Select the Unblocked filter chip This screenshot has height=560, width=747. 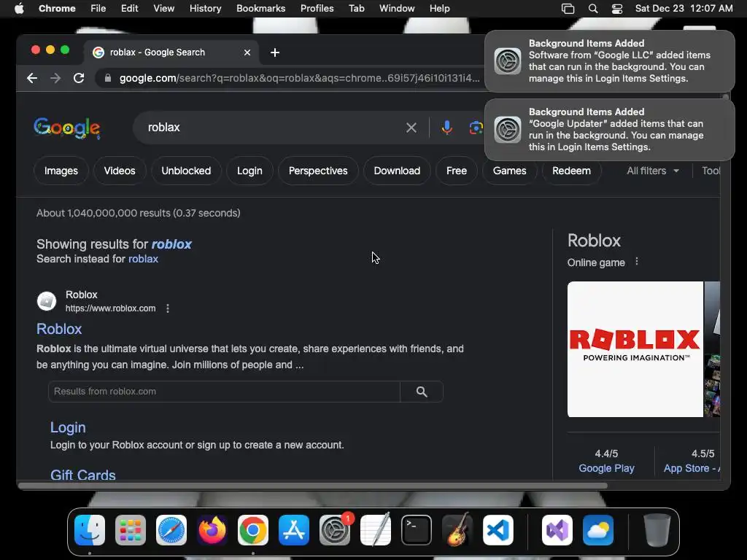click(186, 171)
